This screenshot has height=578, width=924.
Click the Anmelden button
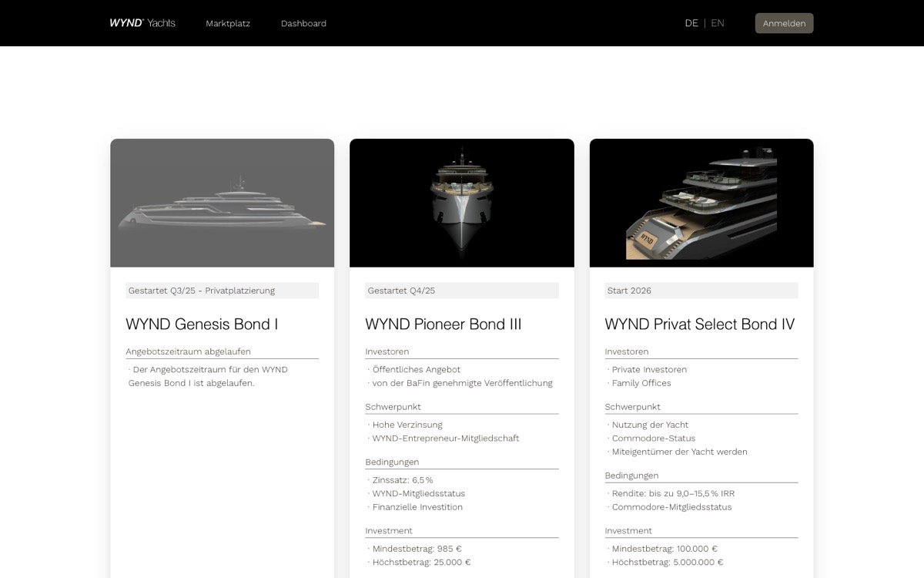[x=784, y=23]
